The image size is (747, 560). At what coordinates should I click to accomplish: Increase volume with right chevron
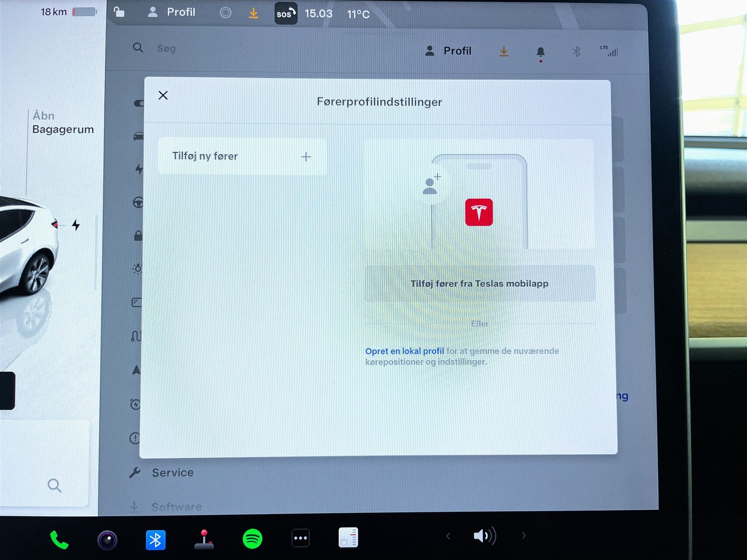(524, 535)
